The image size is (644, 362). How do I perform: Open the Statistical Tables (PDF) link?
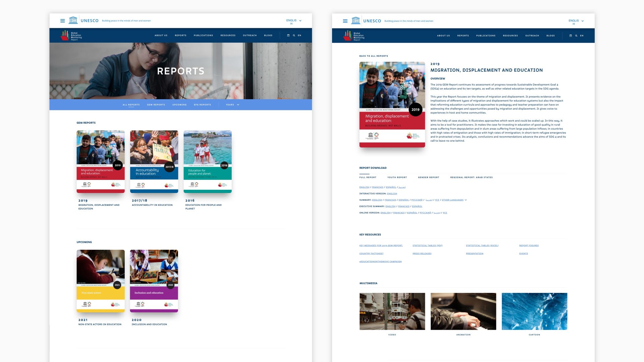(x=427, y=246)
